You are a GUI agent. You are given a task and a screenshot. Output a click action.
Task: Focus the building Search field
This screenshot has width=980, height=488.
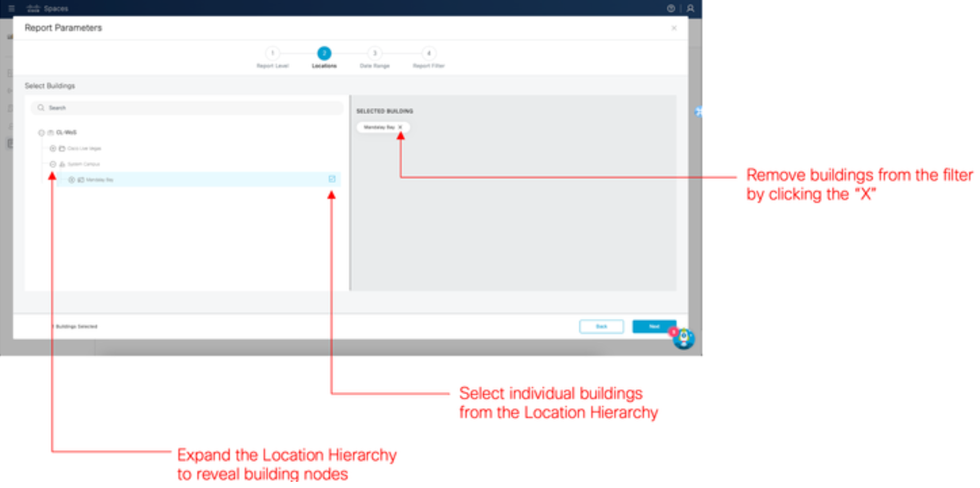(x=191, y=108)
